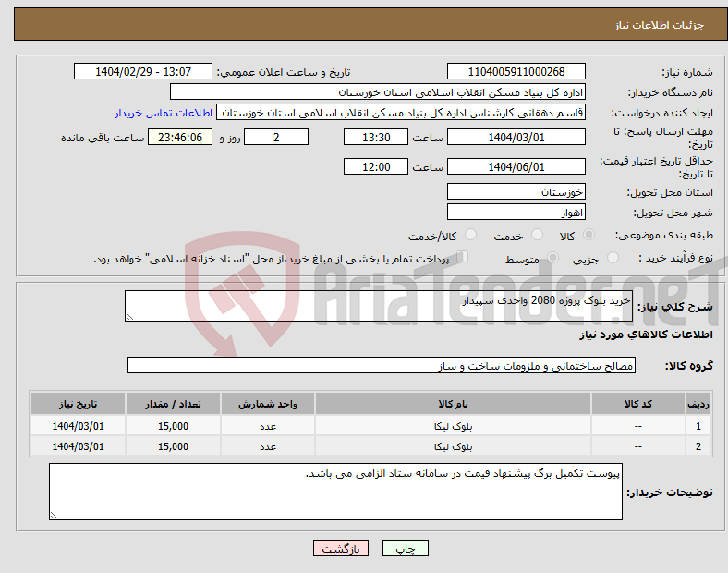This screenshot has width=728, height=573.
Task: Select the کالا/خدمت radio button
Action: click(x=470, y=235)
